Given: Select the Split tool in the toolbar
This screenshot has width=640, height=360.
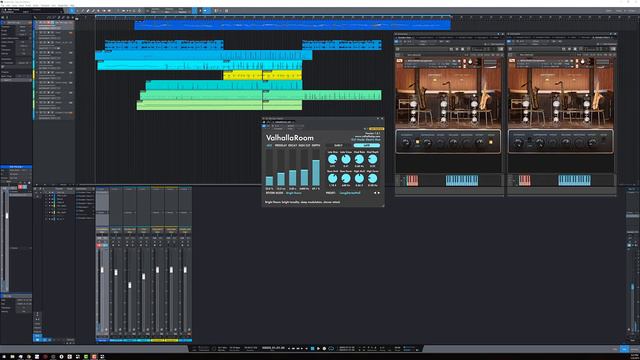Looking at the screenshot, I should [82, 11].
